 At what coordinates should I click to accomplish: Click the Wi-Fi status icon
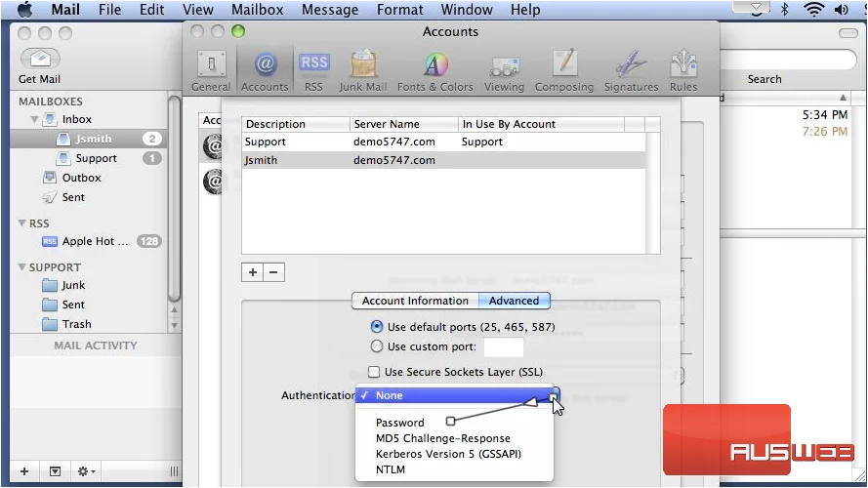tap(813, 10)
